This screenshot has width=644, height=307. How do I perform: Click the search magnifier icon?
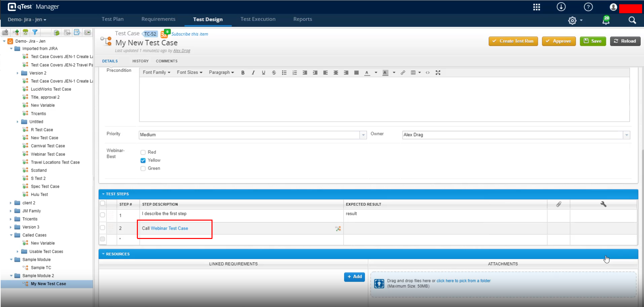coord(632,20)
